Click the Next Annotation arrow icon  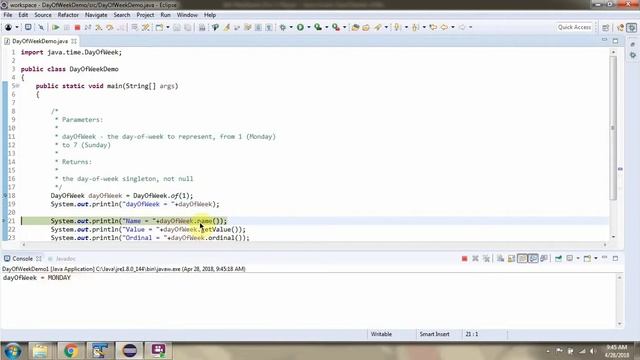point(397,27)
